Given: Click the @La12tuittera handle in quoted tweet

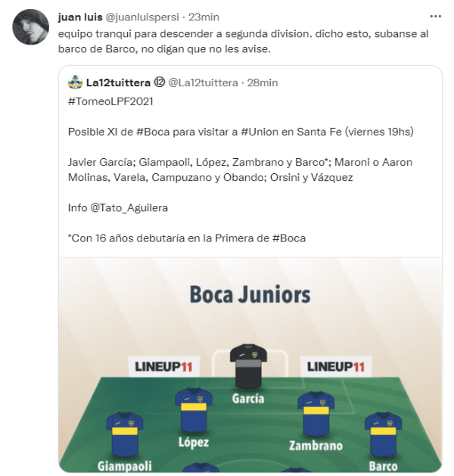Looking at the screenshot, I should point(203,82).
